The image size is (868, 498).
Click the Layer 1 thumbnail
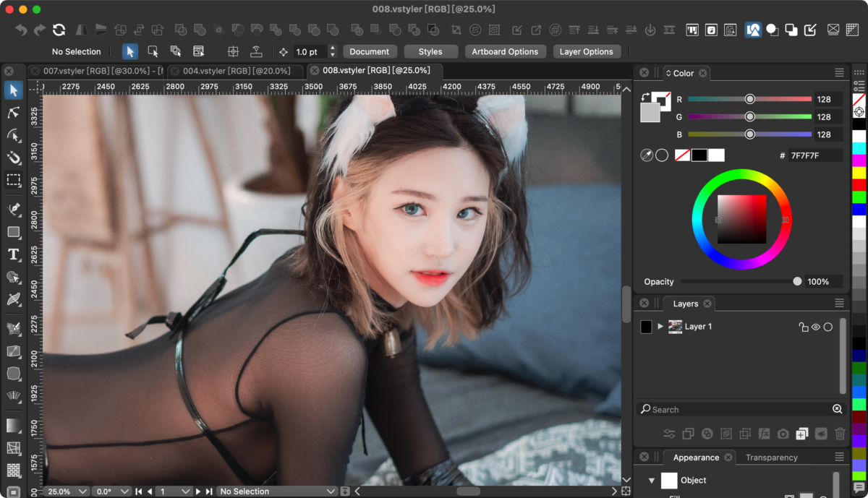click(x=676, y=327)
